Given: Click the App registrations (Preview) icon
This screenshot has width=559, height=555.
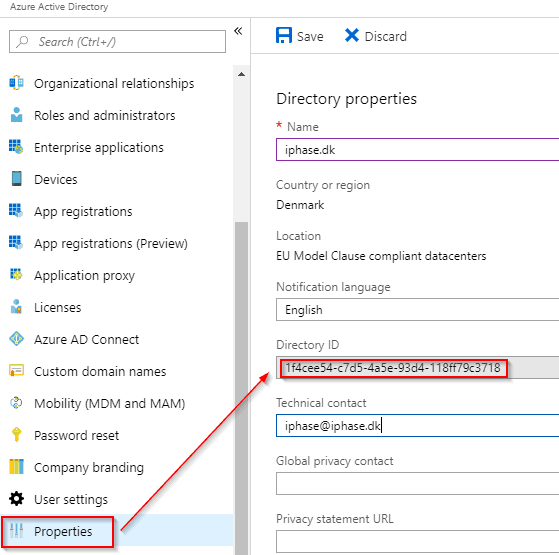Looking at the screenshot, I should pos(16,243).
